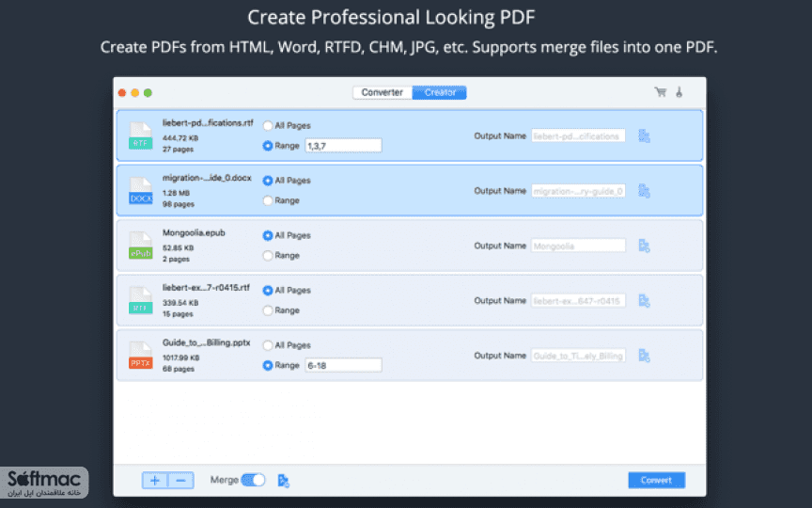Add a file with the plus button
Viewport: 812px width, 508px height.
(x=155, y=481)
